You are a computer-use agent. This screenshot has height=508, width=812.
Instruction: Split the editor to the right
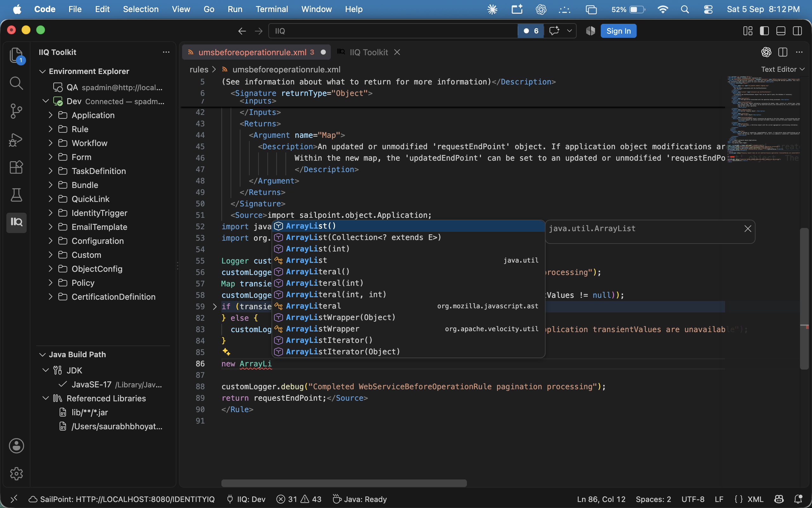(783, 52)
